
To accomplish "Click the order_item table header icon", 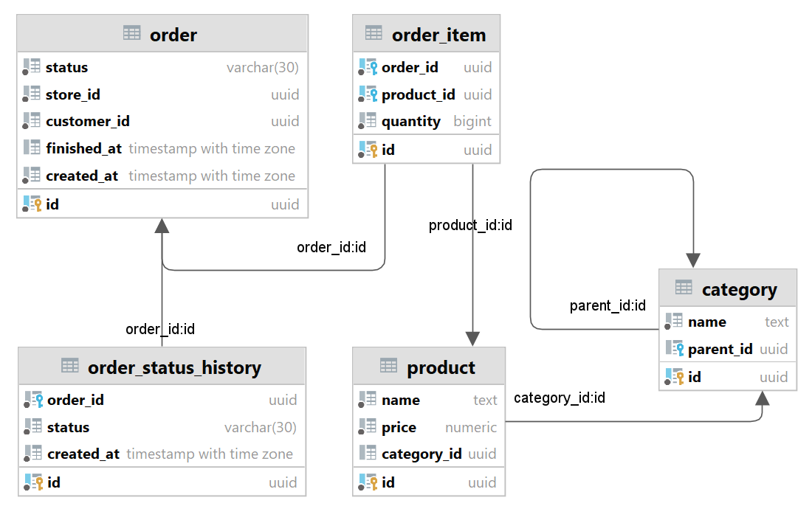I will pyautogui.click(x=374, y=33).
